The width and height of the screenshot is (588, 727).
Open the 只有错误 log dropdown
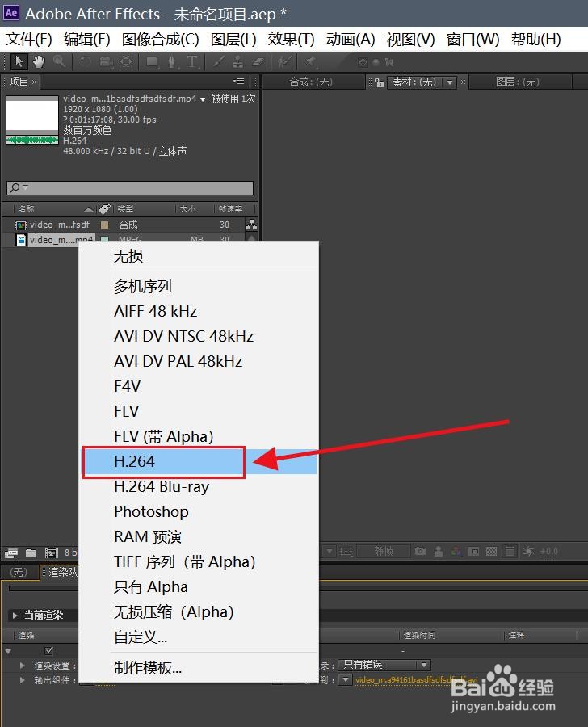384,665
